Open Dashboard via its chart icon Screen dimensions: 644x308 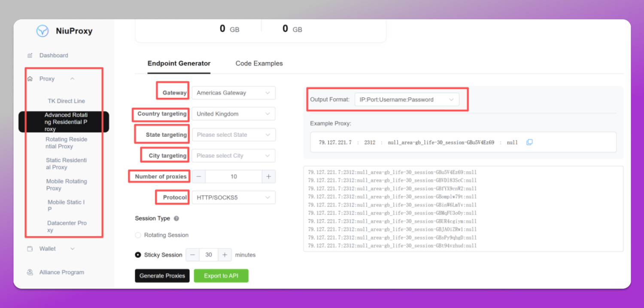pos(30,55)
